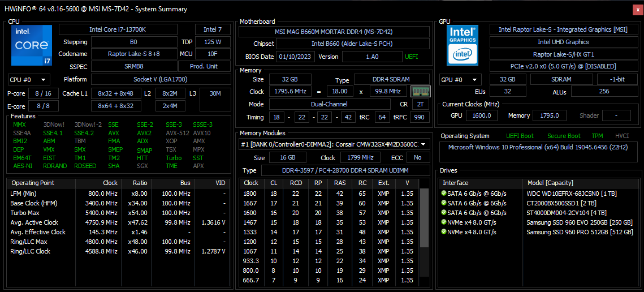644x292 pixels.
Task: Click the Interface column header in Drives
Action: 481,183
